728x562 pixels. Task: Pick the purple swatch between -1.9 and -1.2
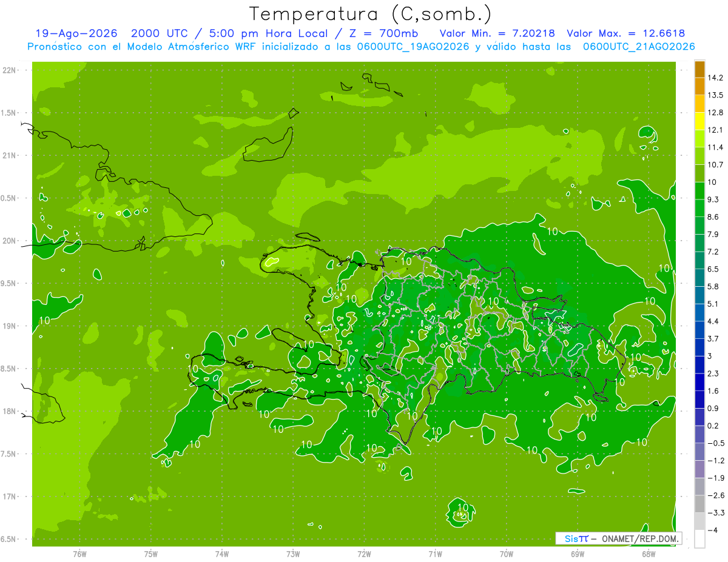coord(699,469)
